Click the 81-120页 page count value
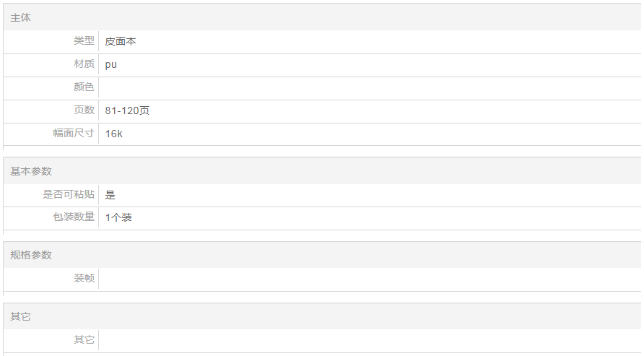This screenshot has width=644, height=356. 128,110
